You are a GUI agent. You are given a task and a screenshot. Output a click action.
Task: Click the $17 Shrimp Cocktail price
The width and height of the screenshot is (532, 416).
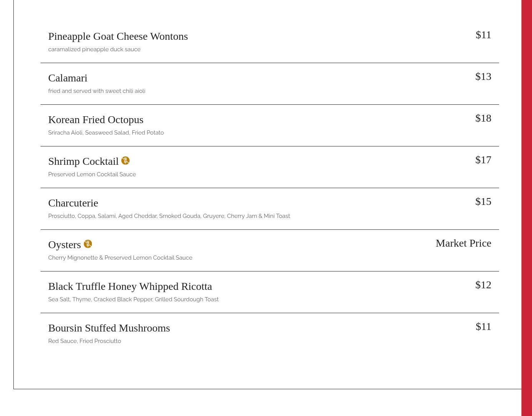coord(483,160)
